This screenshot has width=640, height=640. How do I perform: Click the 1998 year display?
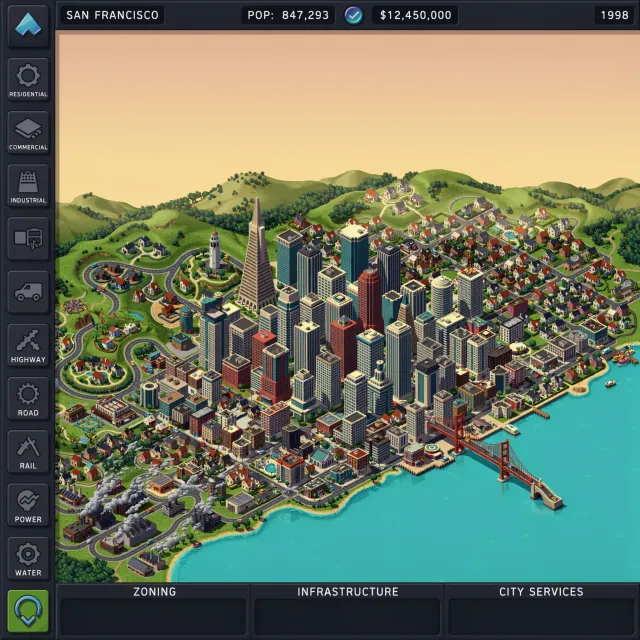pyautogui.click(x=614, y=15)
